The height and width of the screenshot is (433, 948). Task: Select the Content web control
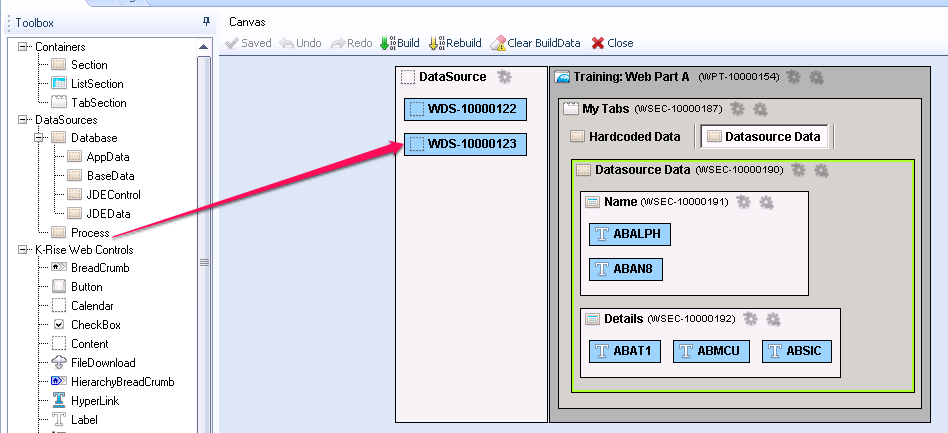click(x=80, y=343)
